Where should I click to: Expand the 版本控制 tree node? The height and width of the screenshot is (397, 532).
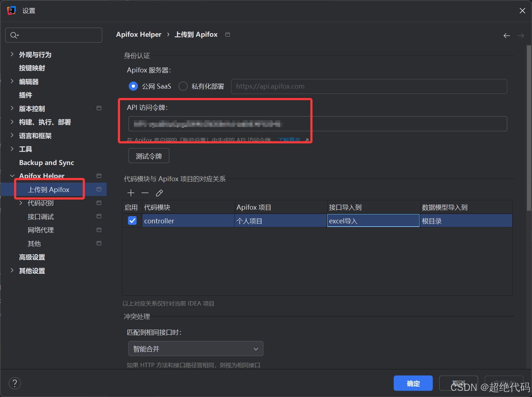pyautogui.click(x=12, y=108)
